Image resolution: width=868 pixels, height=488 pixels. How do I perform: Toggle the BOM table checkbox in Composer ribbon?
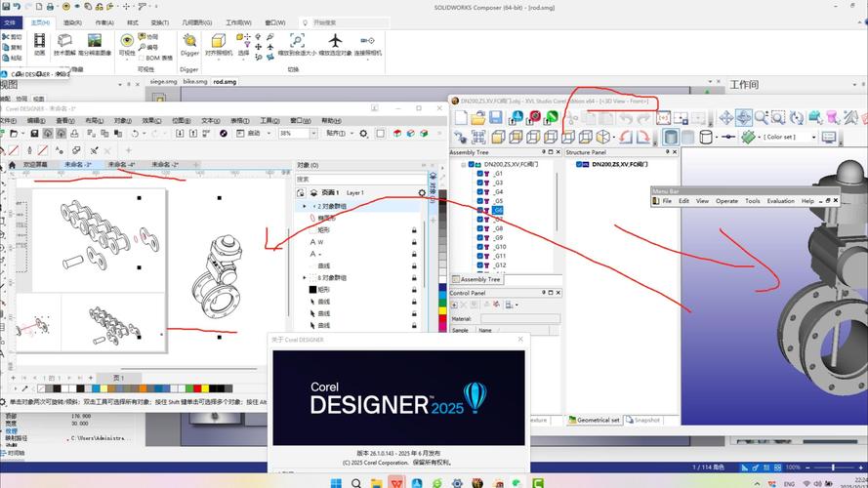click(x=142, y=59)
